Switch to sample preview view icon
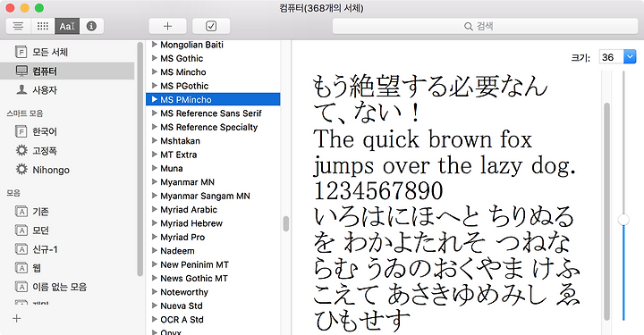Image resolution: width=644 pixels, height=335 pixels. [x=18, y=26]
